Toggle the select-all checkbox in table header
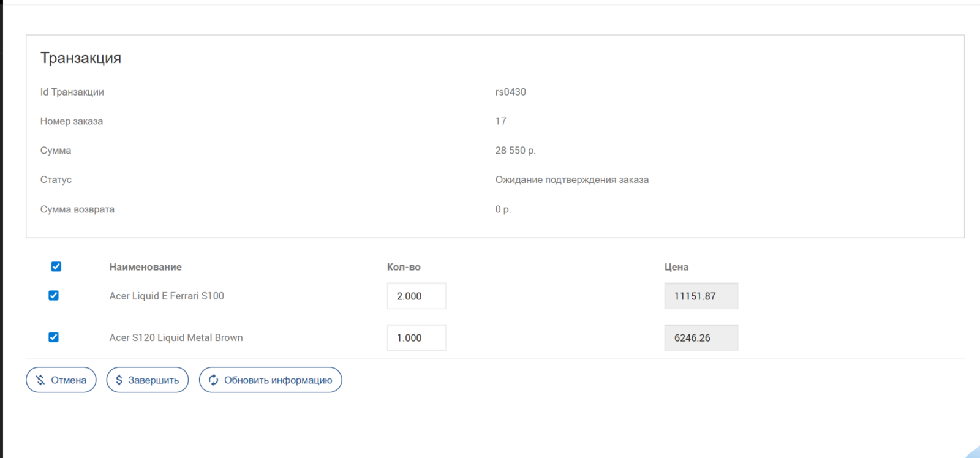Viewport: 980px width, 458px height. (x=56, y=266)
